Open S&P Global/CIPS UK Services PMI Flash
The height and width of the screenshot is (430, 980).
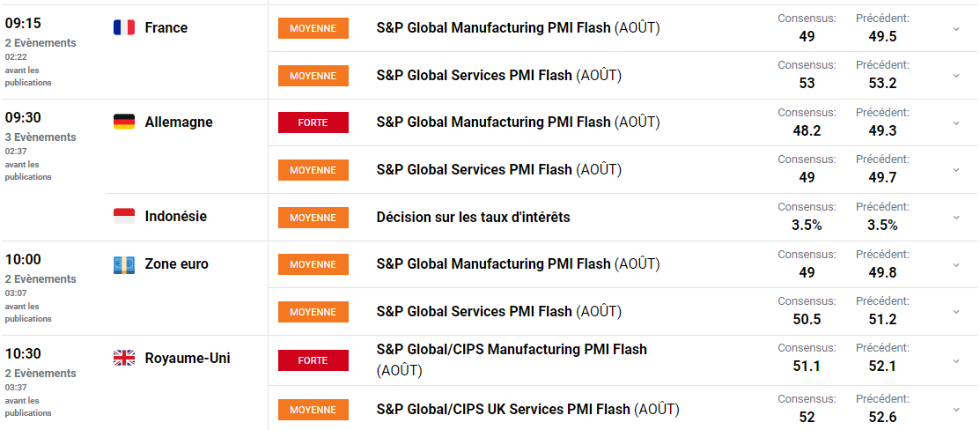click(503, 409)
